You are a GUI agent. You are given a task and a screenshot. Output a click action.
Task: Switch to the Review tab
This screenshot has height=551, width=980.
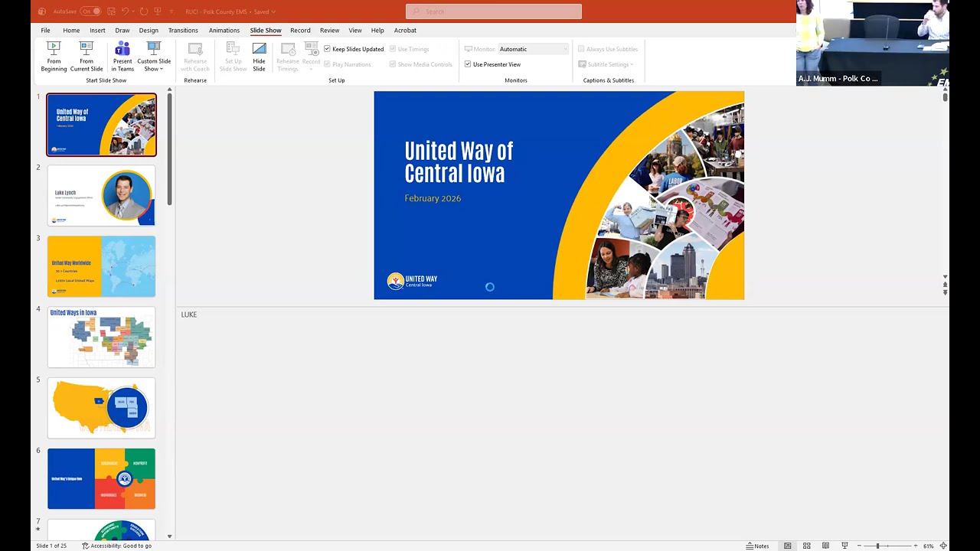(329, 31)
